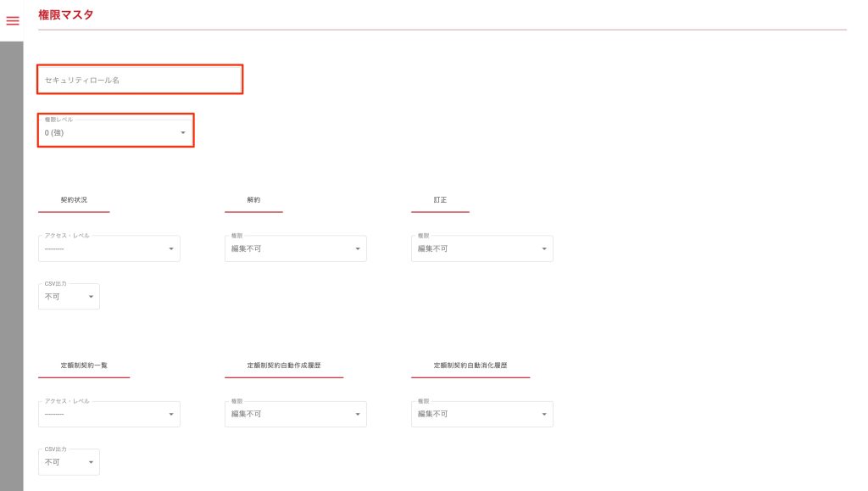
Task: Click arrow icon in 定額制契約自動消化履歴 権限 field
Action: 544,414
